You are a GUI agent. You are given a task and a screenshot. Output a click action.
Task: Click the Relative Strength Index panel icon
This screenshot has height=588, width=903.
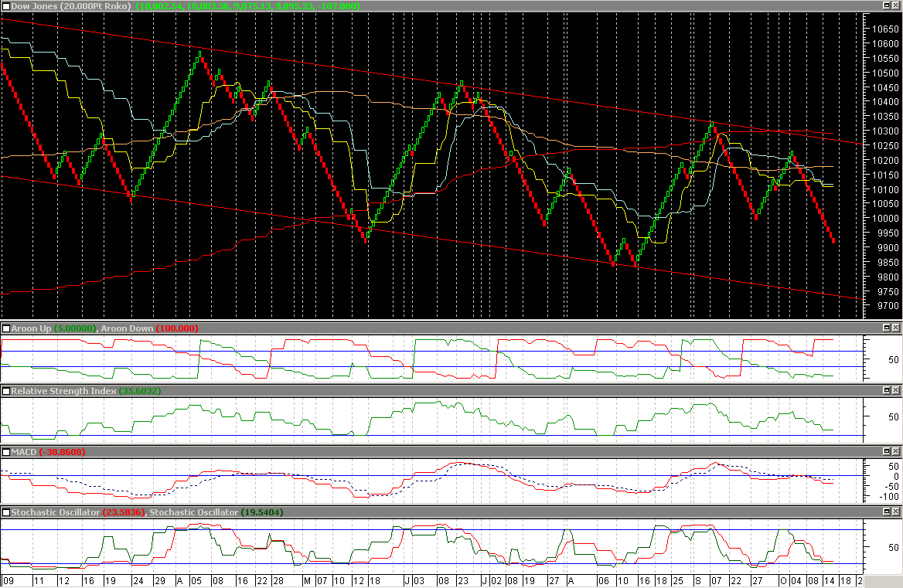click(6, 391)
